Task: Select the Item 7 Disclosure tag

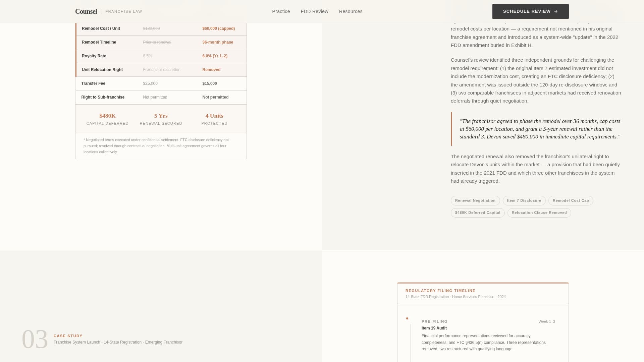Action: coord(524,200)
